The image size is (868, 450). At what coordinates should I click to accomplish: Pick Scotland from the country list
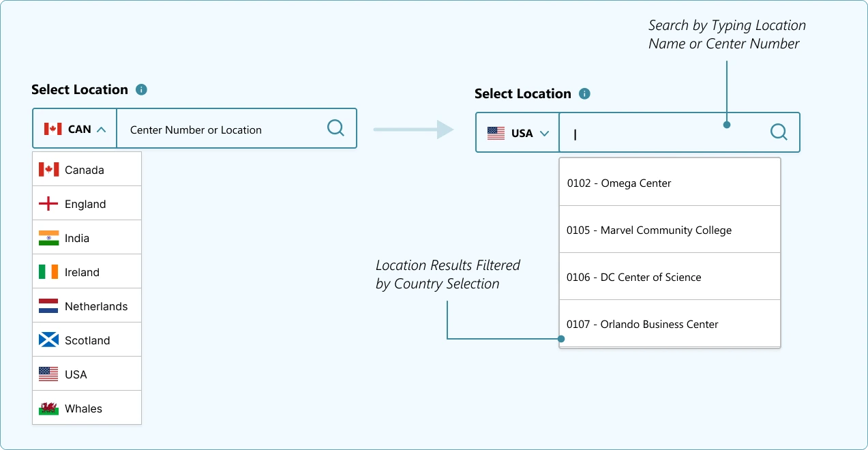(87, 340)
